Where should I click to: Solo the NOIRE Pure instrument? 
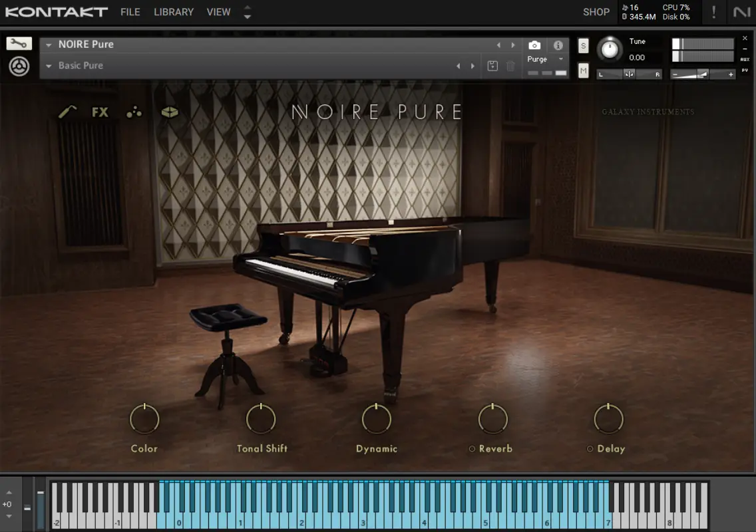584,46
